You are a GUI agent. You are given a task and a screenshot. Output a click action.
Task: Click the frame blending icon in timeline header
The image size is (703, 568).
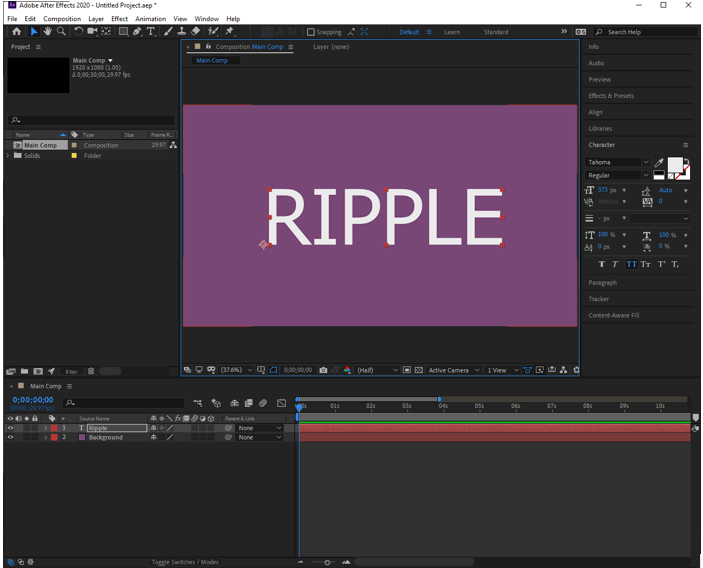[x=249, y=403]
